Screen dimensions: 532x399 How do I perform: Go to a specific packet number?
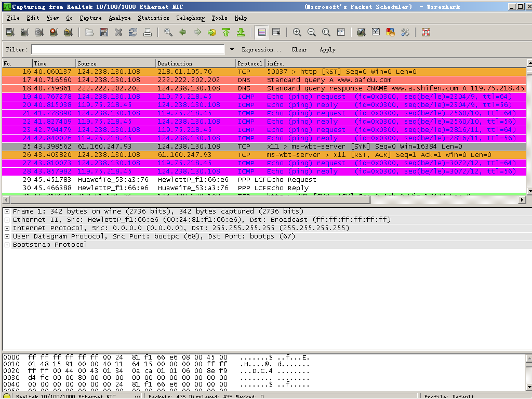[x=212, y=32]
